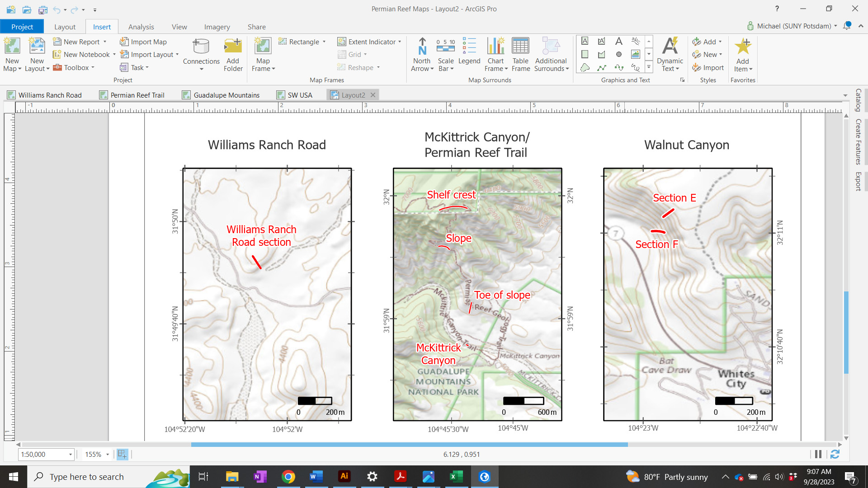868x488 pixels.
Task: Insert a Scale Bar
Action: click(x=445, y=54)
